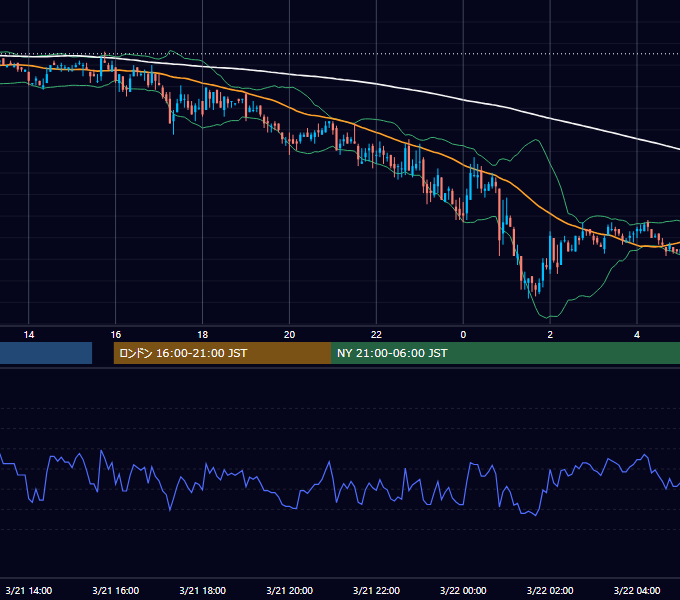Click the ロンドン 16:00-21:00 JST session bar
The height and width of the screenshot is (600, 680).
tap(222, 353)
